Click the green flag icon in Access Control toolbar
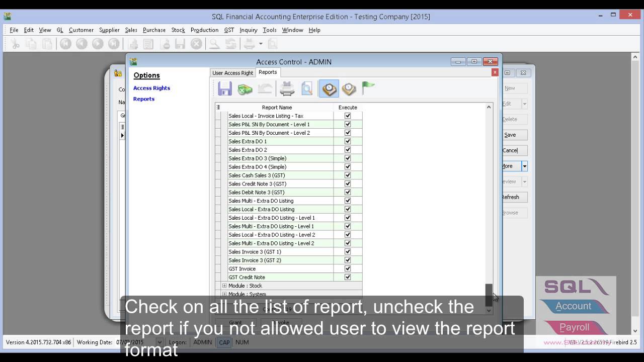 368,88
